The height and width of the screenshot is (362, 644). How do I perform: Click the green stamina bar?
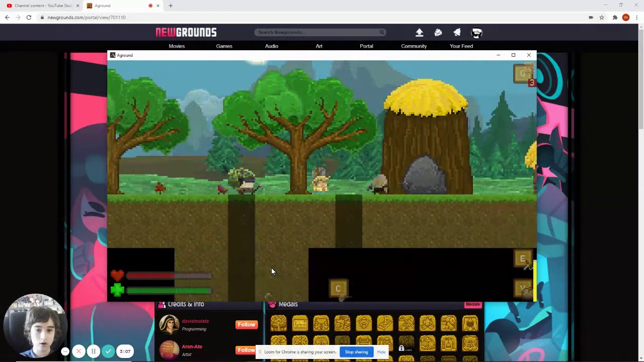click(x=169, y=291)
